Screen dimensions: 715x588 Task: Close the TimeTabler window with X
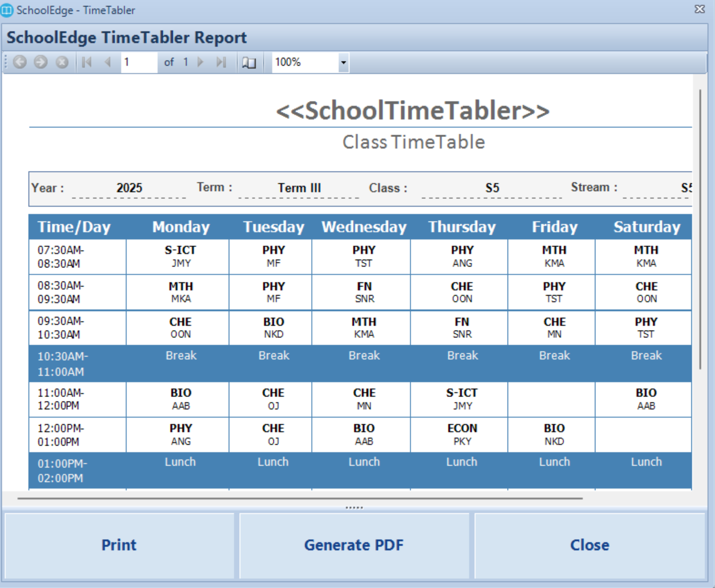tap(699, 9)
